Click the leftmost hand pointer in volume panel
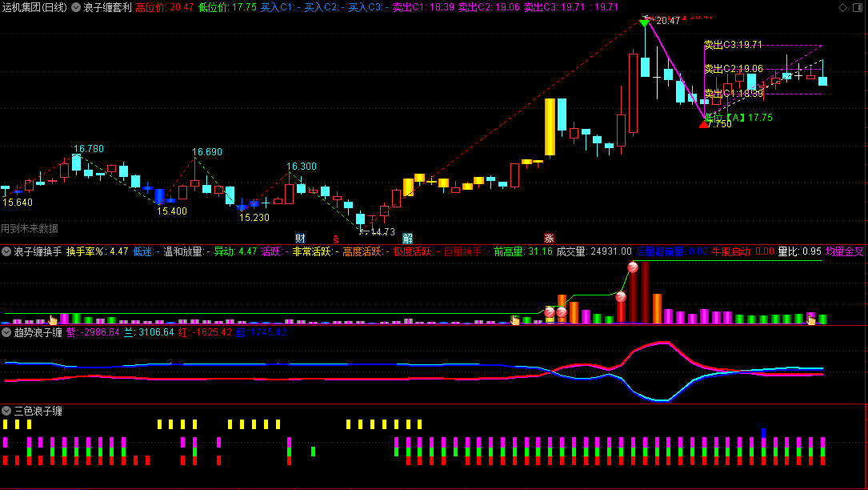868x490 pixels. 53,319
